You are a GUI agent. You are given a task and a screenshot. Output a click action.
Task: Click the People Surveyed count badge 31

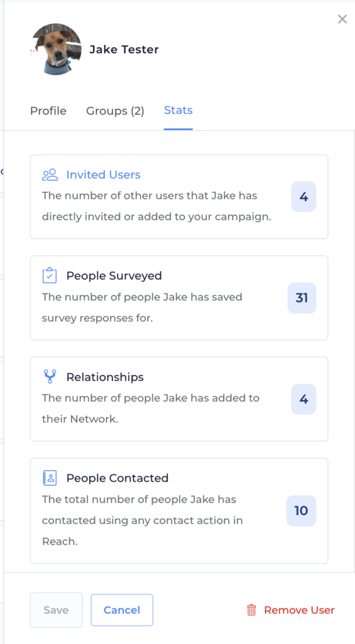[x=302, y=297]
